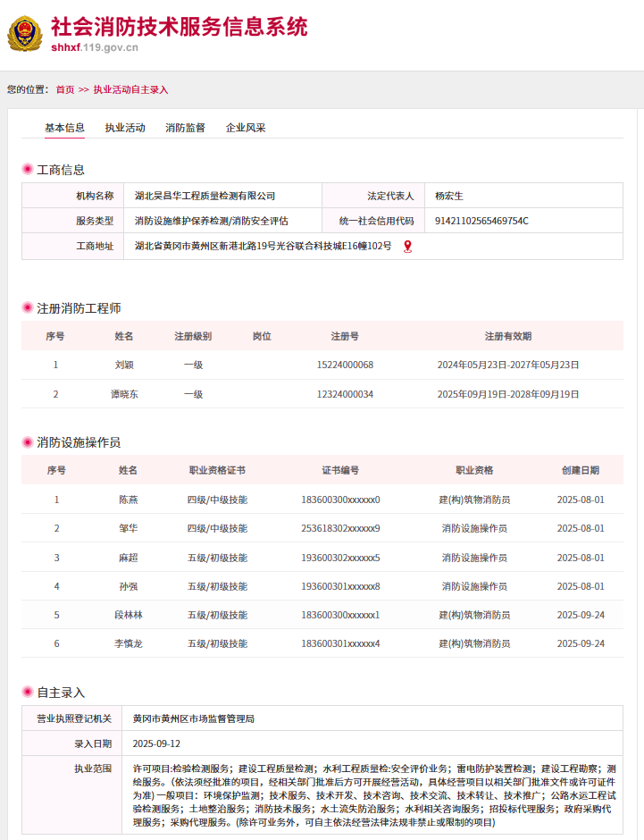
Task: Select engineer 刘颖 in the table
Action: click(x=124, y=365)
